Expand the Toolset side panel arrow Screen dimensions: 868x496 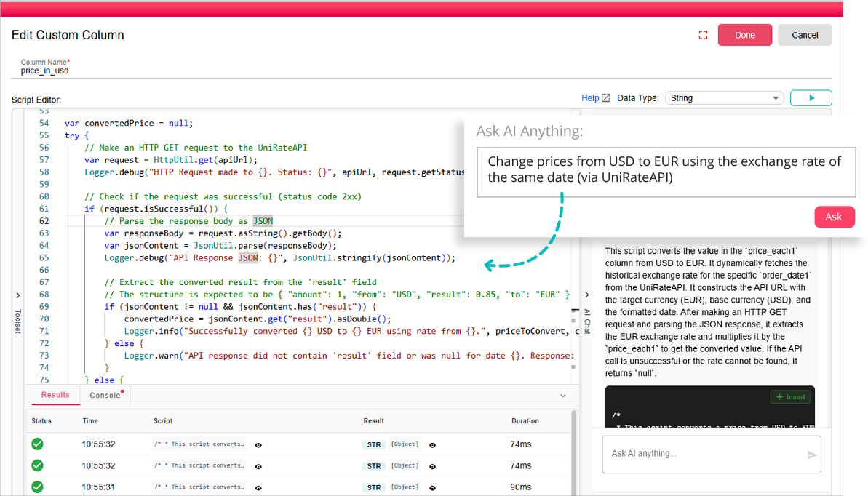(x=17, y=295)
